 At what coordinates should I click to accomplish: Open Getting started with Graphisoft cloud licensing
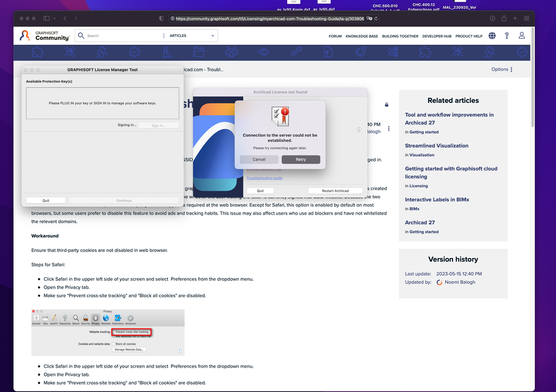(451, 172)
